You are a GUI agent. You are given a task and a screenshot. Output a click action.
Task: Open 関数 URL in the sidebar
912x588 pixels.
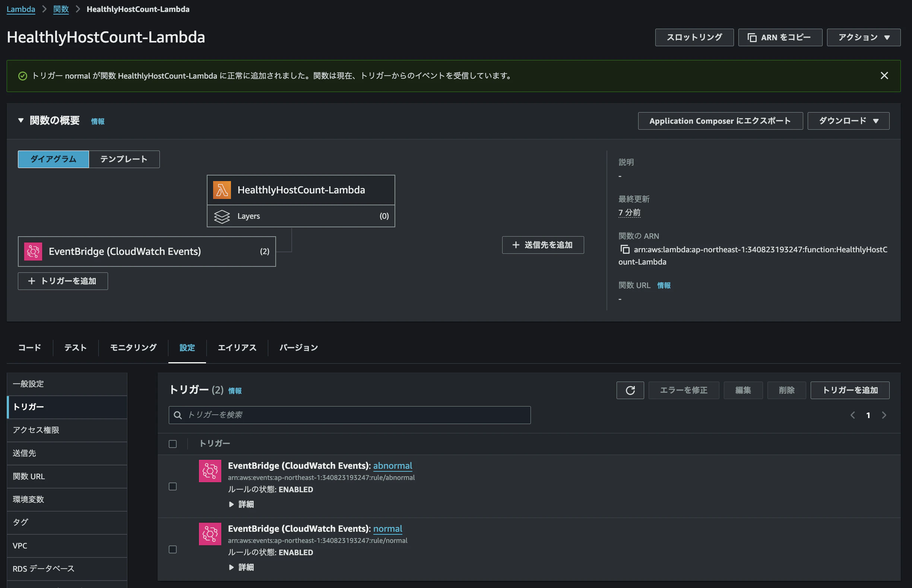tap(67, 477)
